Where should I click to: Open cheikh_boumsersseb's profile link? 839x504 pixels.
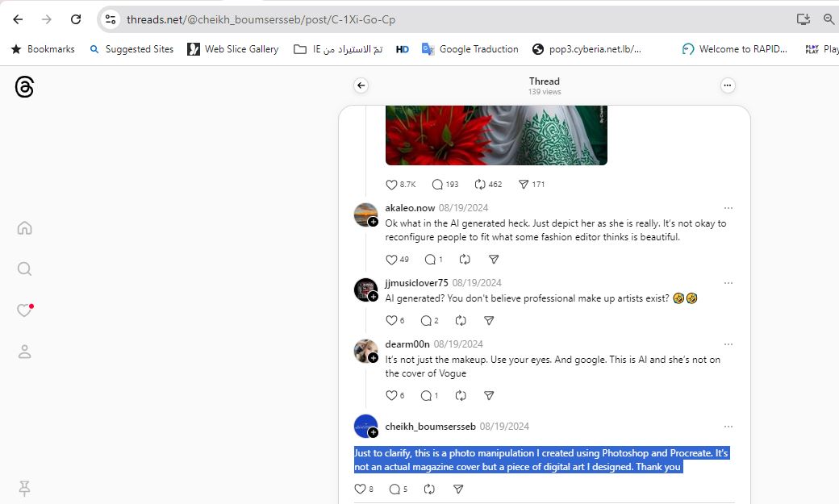point(430,426)
